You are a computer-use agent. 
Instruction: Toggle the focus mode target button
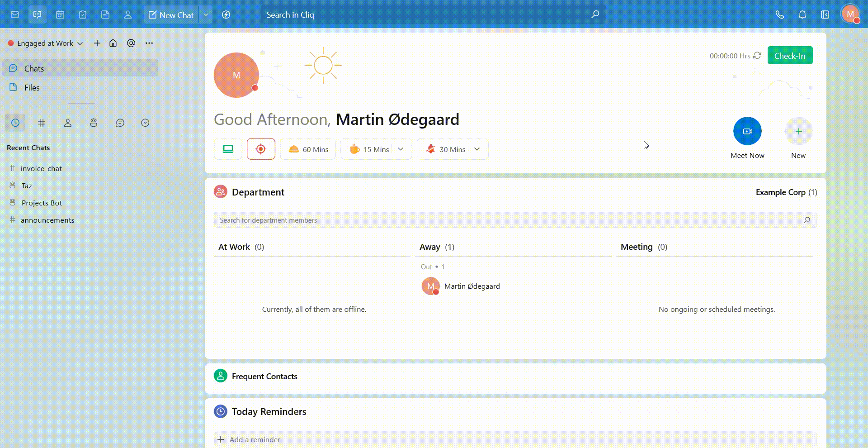[261, 149]
